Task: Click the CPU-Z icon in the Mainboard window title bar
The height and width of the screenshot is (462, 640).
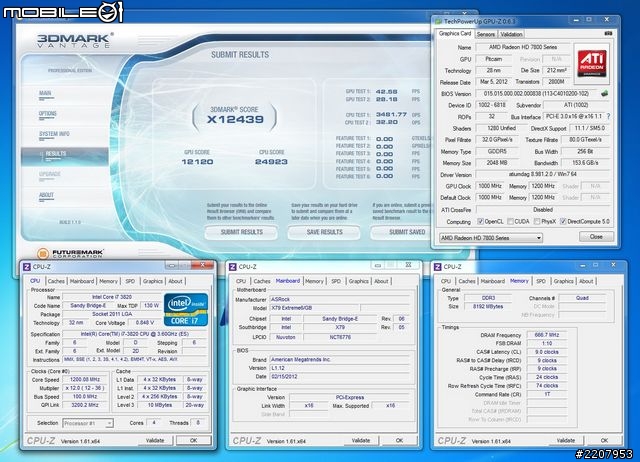Action: coord(233,267)
